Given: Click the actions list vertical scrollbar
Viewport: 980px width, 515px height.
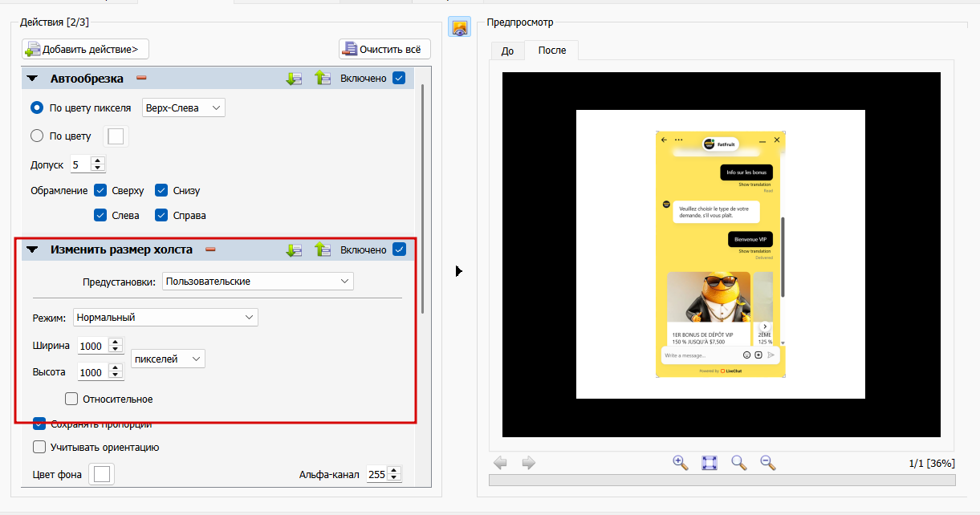Looking at the screenshot, I should [x=422, y=201].
